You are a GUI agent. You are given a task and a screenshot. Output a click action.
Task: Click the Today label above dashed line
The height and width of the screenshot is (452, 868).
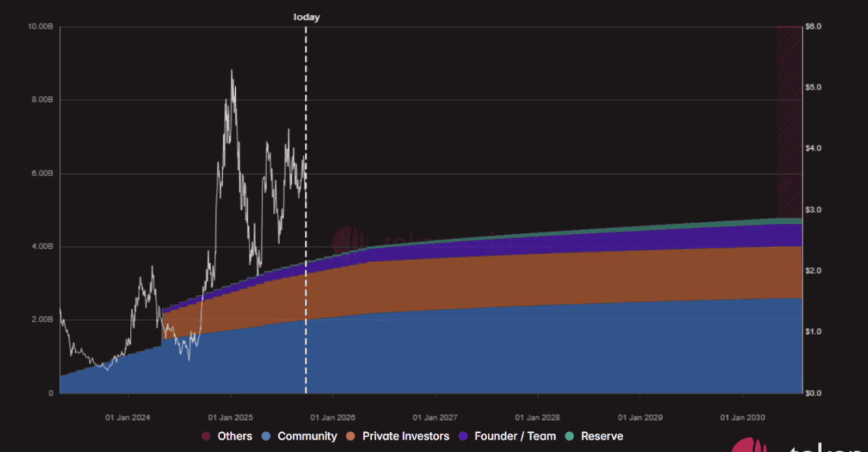[x=306, y=18]
